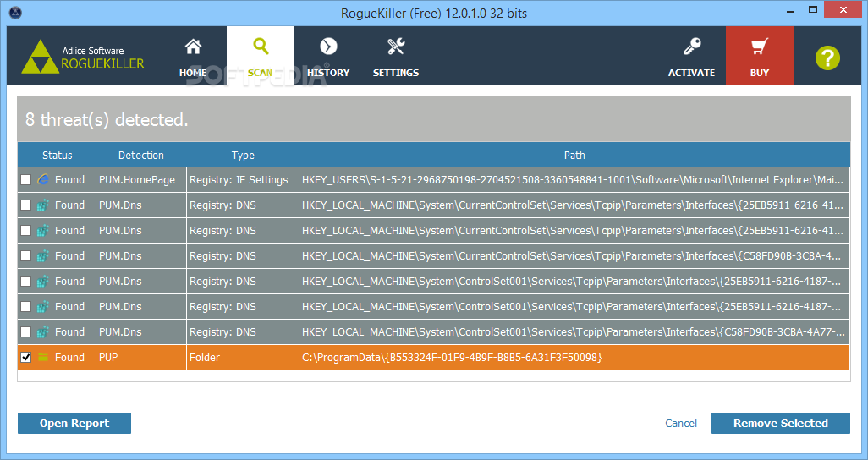Image resolution: width=868 pixels, height=460 pixels.
Task: Select the 'Registry: IE Settings' type cell
Action: [x=243, y=180]
